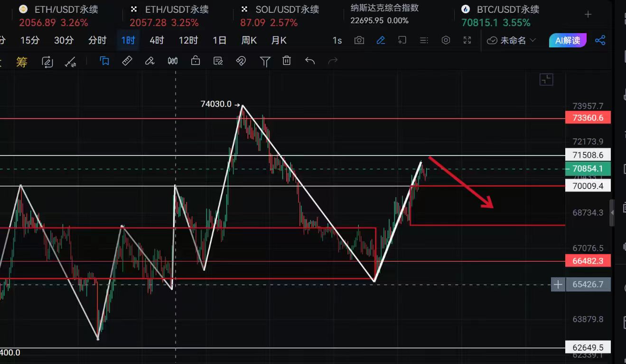626x364 pixels.
Task: Click the 65426.7 crosshair price label
Action: pyautogui.click(x=588, y=284)
